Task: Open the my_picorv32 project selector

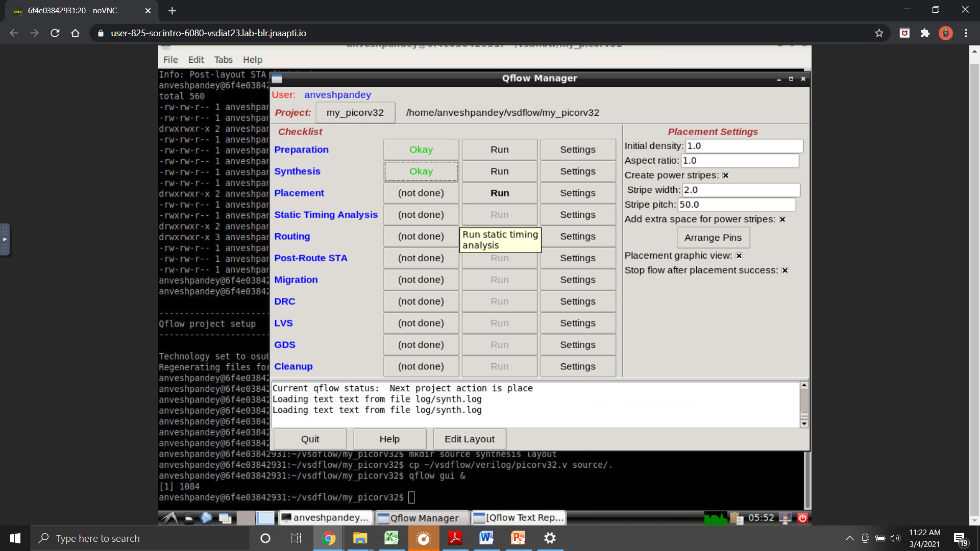Action: point(355,112)
